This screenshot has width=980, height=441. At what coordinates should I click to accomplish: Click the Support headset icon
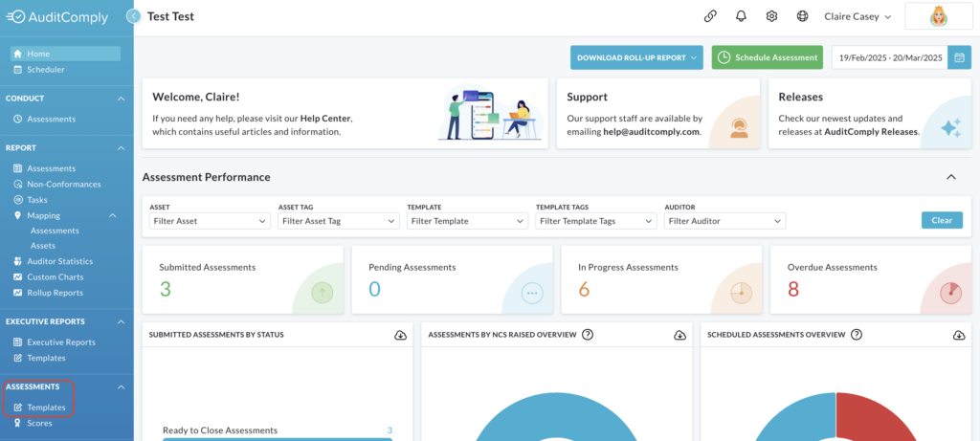740,127
